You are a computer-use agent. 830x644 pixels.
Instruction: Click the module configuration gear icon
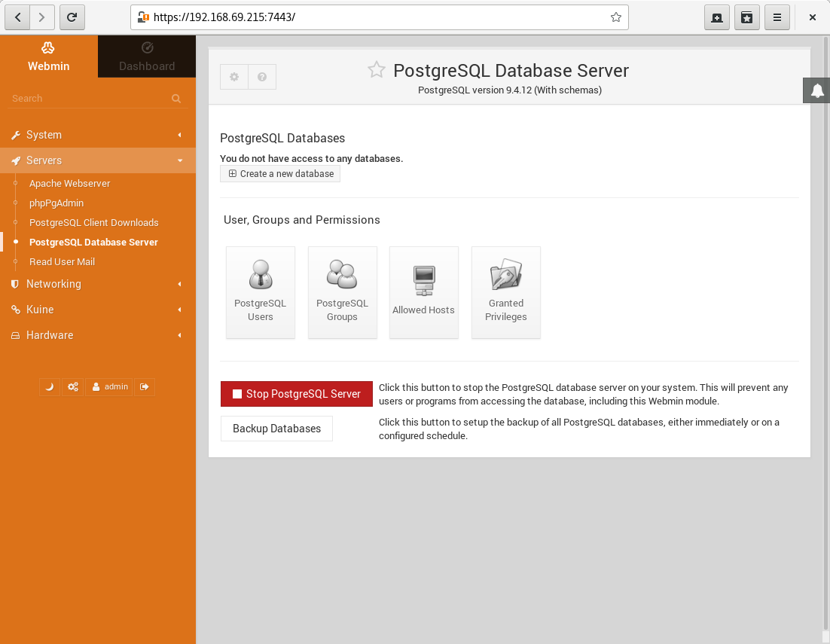click(234, 77)
